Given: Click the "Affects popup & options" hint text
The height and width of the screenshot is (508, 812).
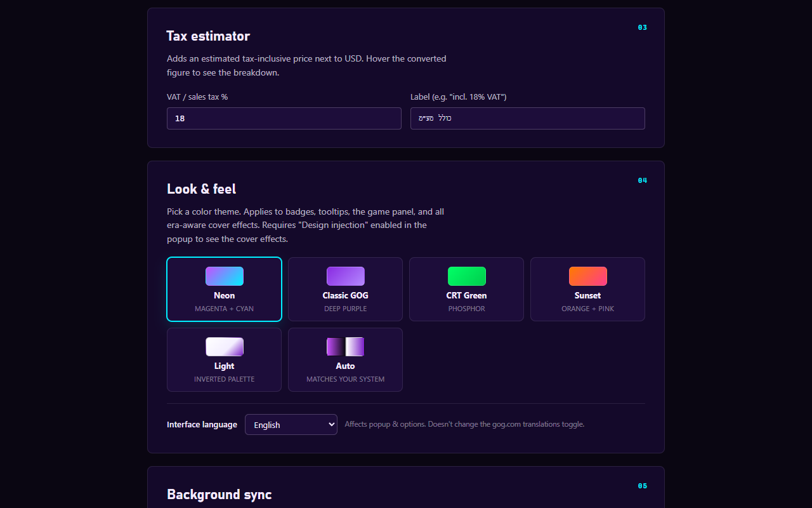Looking at the screenshot, I should pyautogui.click(x=464, y=424).
